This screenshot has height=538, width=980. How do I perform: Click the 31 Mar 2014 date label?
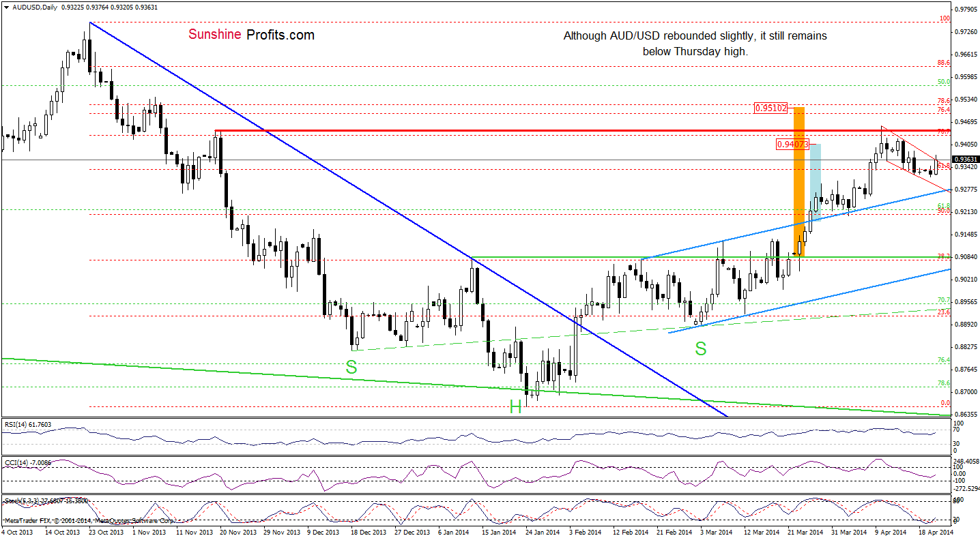(x=849, y=531)
